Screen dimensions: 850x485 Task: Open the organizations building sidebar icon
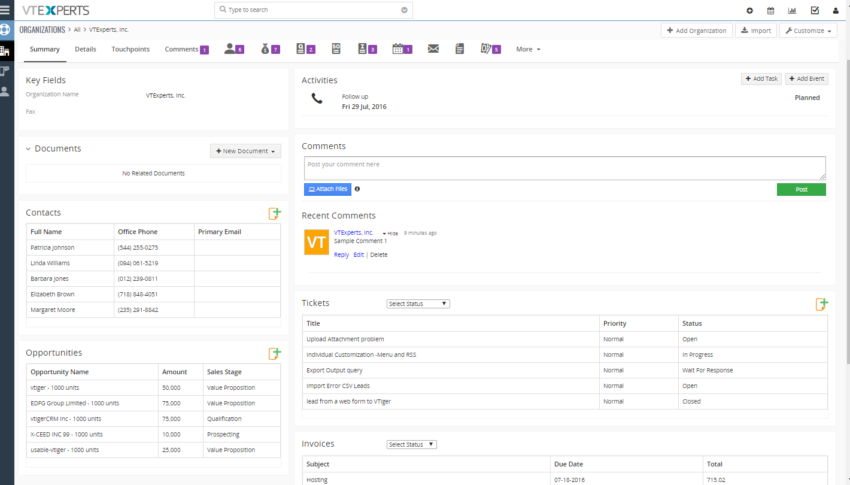point(5,51)
